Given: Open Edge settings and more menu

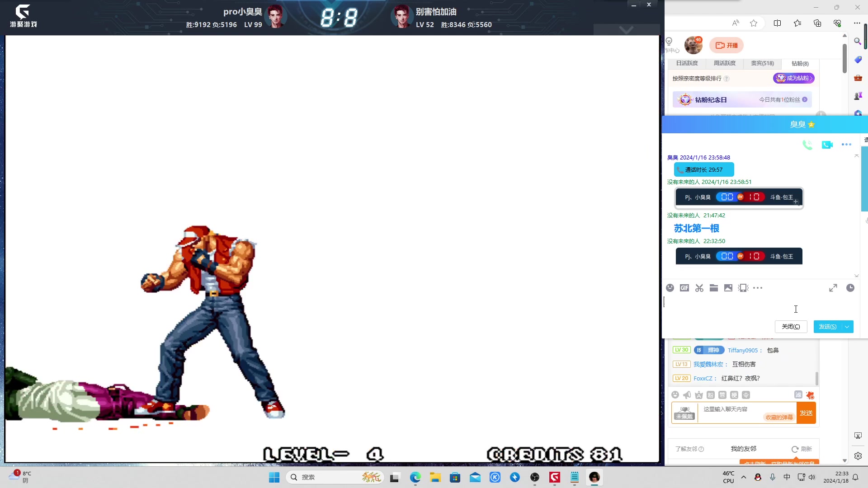Looking at the screenshot, I should pos(857,23).
